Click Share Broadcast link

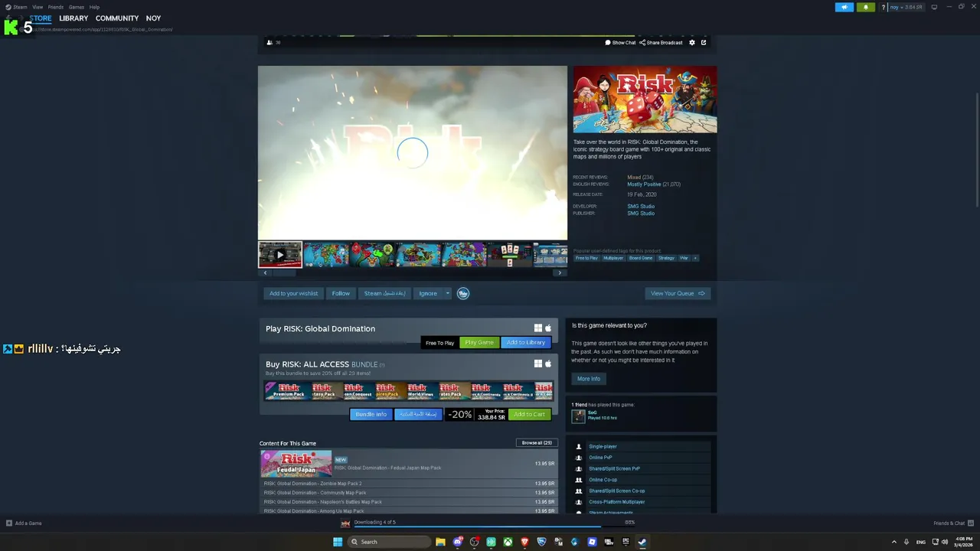(x=661, y=43)
